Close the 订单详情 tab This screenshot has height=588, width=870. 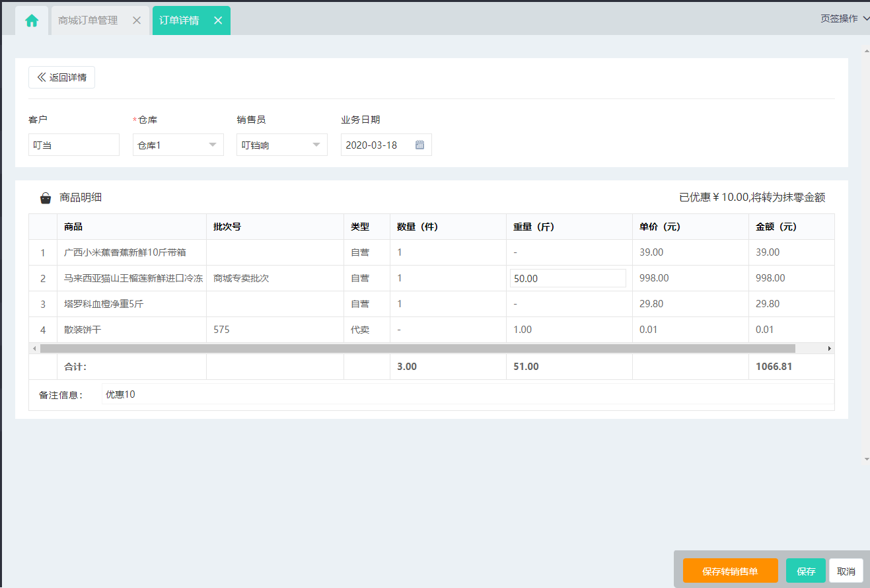[217, 20]
